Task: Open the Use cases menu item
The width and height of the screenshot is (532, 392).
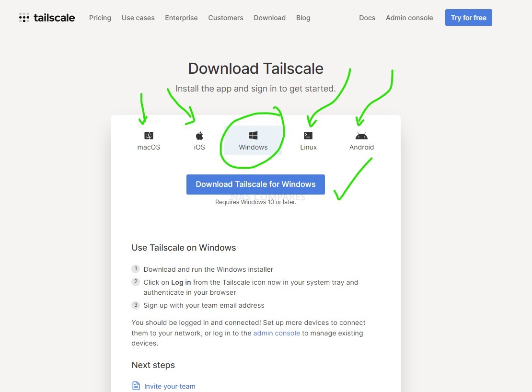Action: (x=138, y=18)
